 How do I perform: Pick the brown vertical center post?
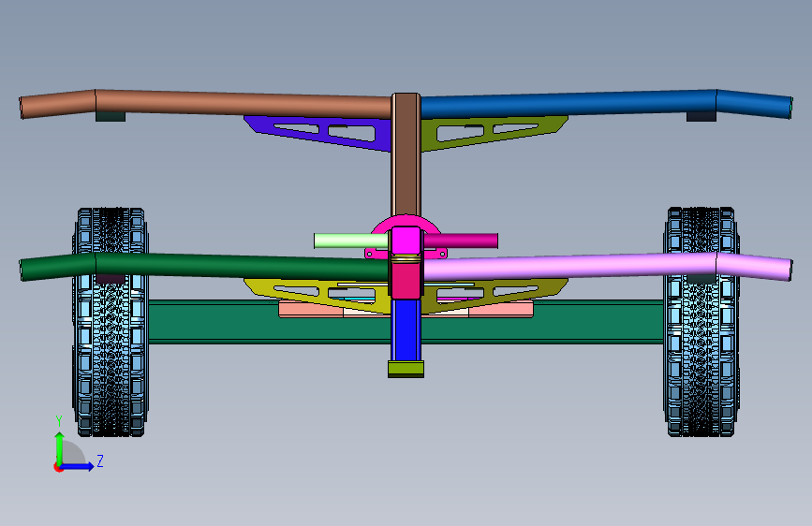tap(406, 155)
